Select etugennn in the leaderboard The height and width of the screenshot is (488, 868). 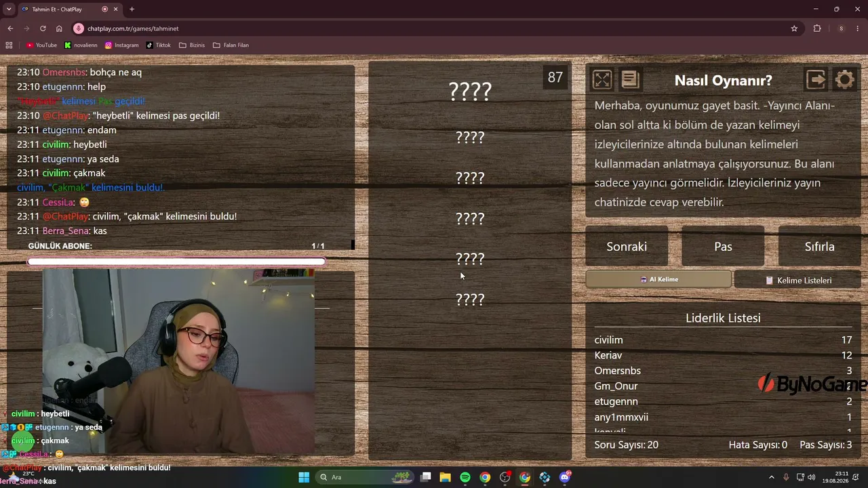[723, 402]
